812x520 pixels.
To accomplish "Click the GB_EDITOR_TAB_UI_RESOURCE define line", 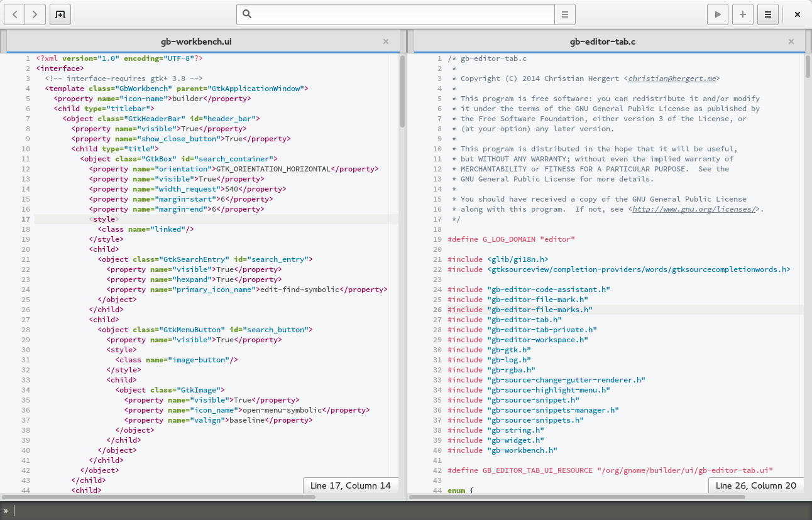I will point(610,470).
